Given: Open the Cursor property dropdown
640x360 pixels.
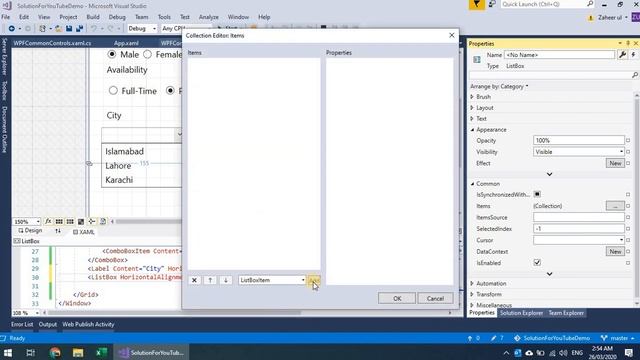Looking at the screenshot, I should click(579, 240).
